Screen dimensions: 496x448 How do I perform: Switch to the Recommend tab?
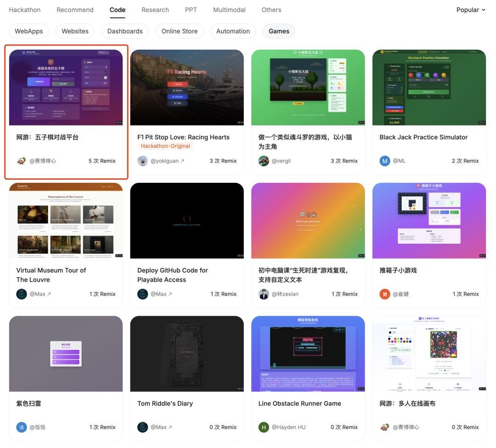coord(75,10)
